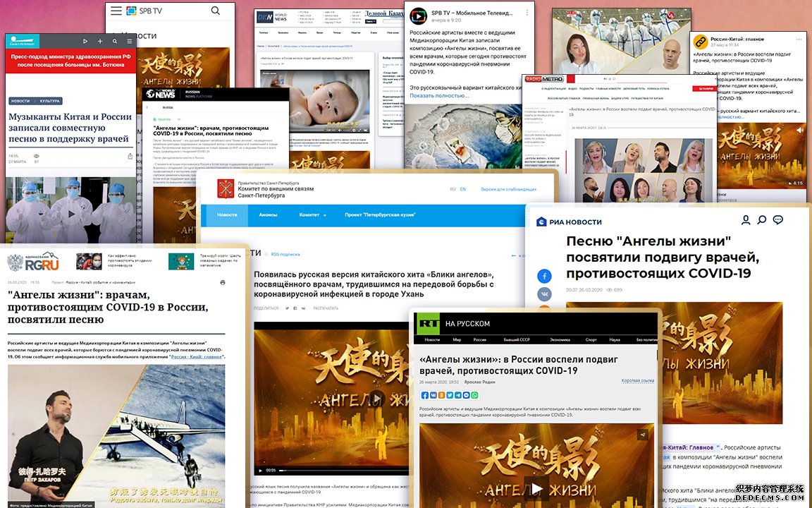Open the SPB TV hamburger menu
Image resolution: width=812 pixels, height=508 pixels.
coord(116,11)
